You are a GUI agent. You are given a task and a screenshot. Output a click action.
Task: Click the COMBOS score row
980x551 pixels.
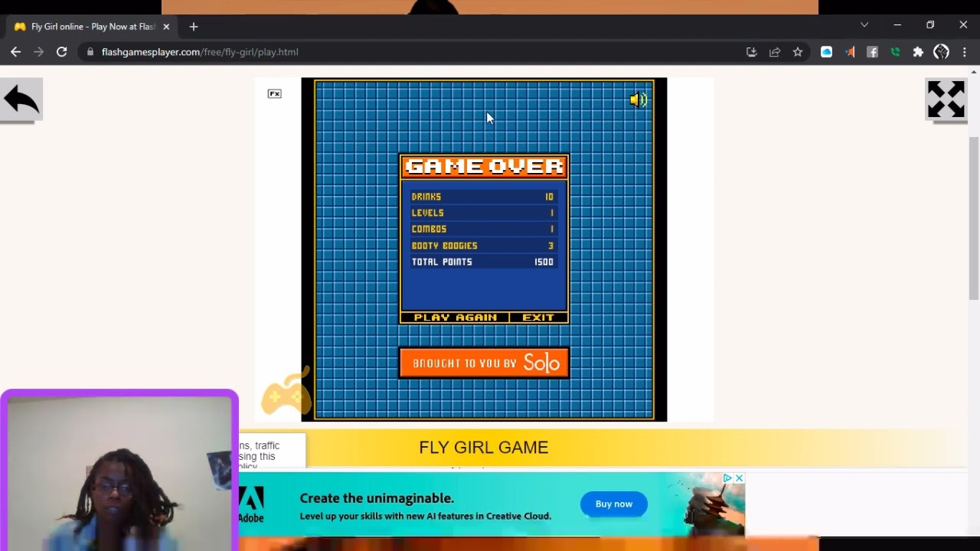[483, 229]
